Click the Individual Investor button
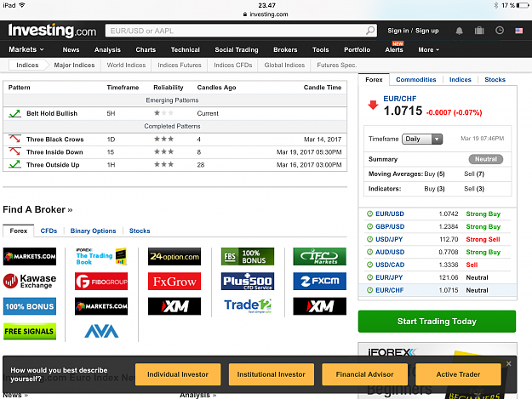 pyautogui.click(x=178, y=374)
